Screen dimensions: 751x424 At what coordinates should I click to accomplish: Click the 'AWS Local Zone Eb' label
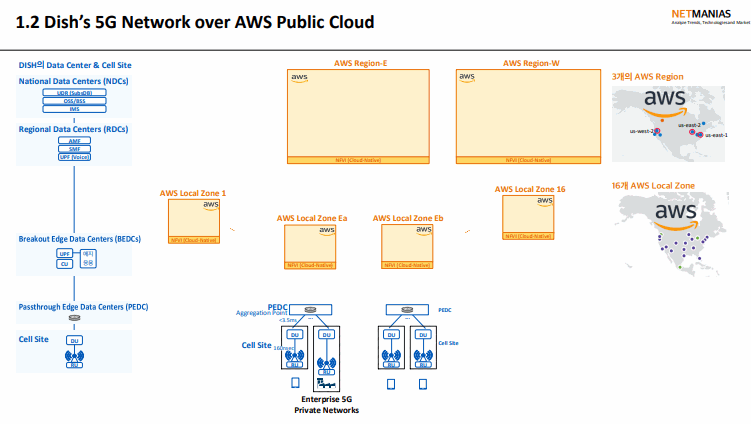click(408, 218)
